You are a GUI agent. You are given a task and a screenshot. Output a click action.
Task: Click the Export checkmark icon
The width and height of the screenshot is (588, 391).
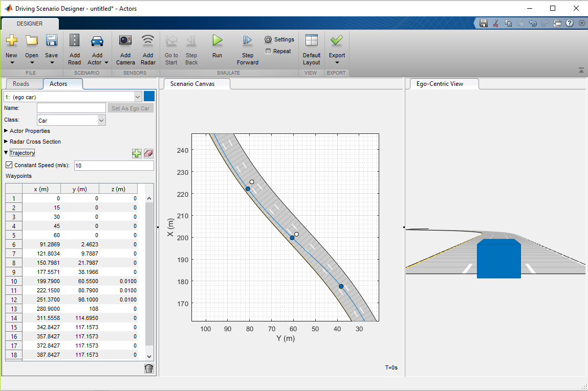(x=337, y=40)
